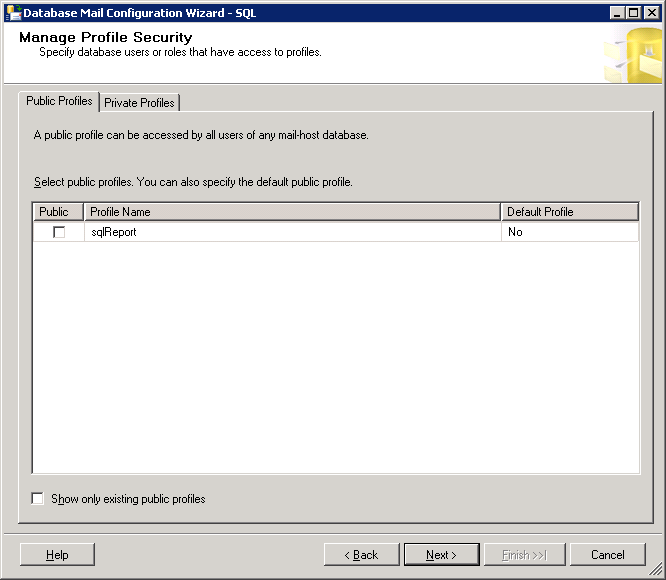This screenshot has height=580, width=666.
Task: Cancel the wizard
Action: (608, 555)
